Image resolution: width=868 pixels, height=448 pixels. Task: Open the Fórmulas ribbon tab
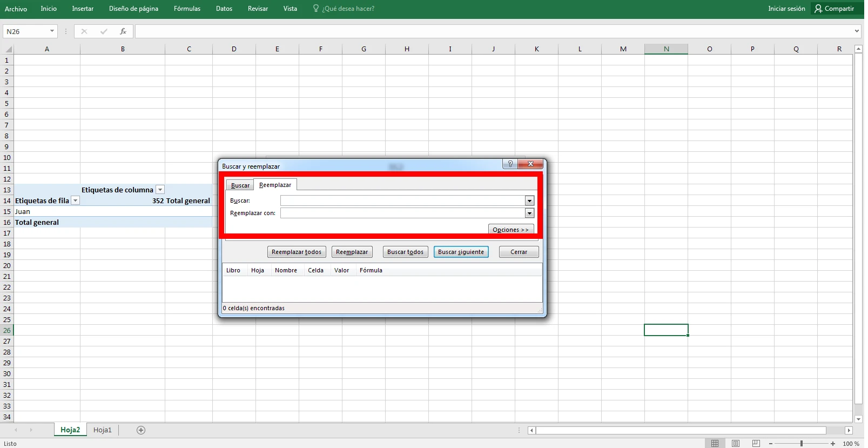[x=187, y=9]
